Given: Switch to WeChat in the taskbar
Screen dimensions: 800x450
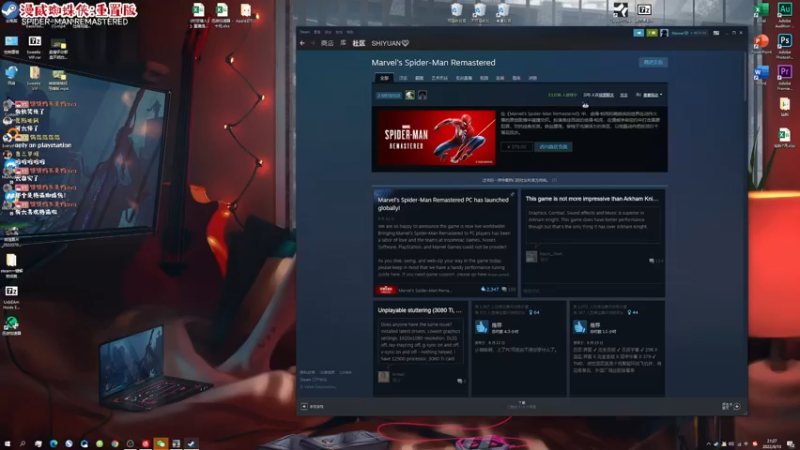Looking at the screenshot, I should 161,444.
